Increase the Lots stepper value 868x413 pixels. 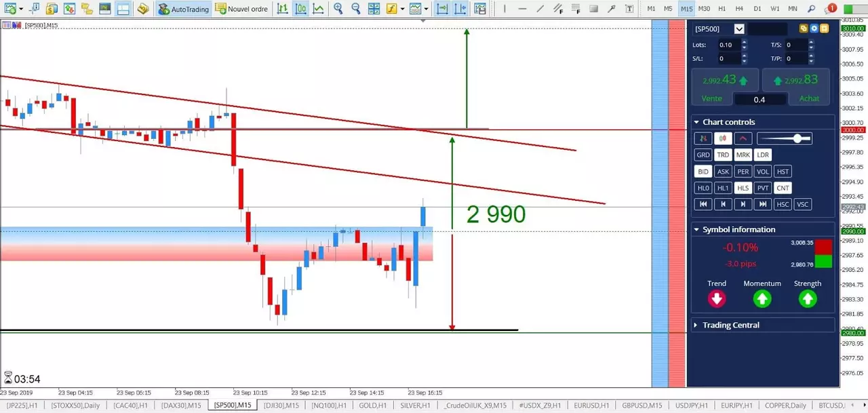pyautogui.click(x=745, y=42)
